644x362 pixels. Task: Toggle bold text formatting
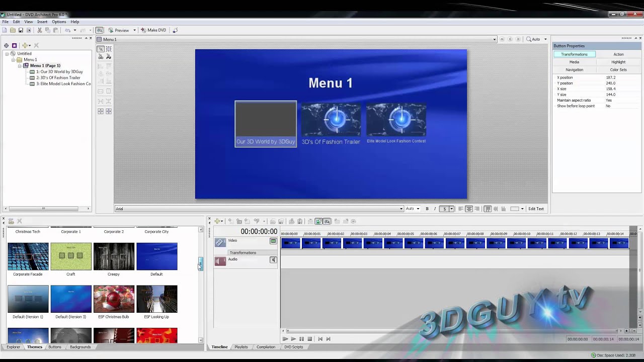pyautogui.click(x=427, y=209)
